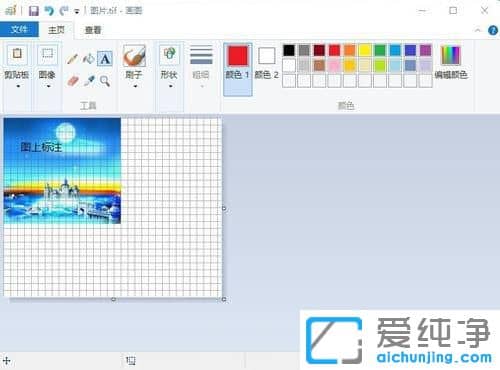Image resolution: width=500 pixels, height=370 pixels.
Task: Pick the turquoise blue color swatch
Action: click(395, 50)
